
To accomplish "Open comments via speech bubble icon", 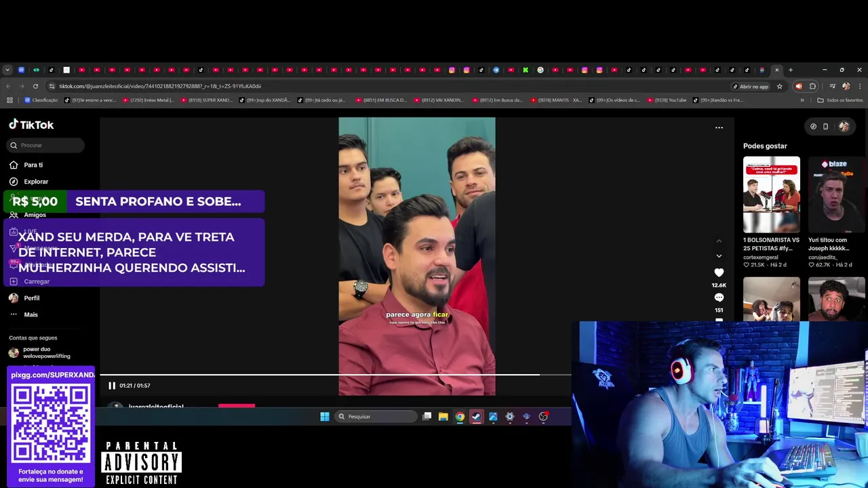I will coord(719,298).
